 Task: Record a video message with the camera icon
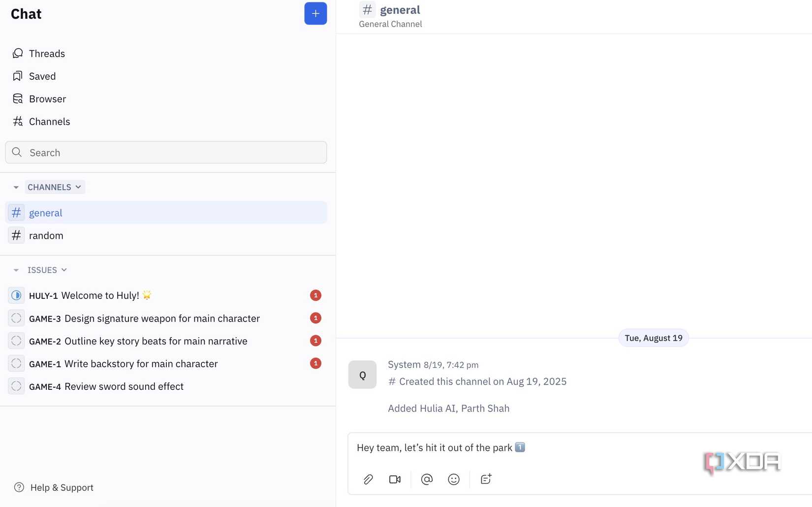tap(395, 479)
